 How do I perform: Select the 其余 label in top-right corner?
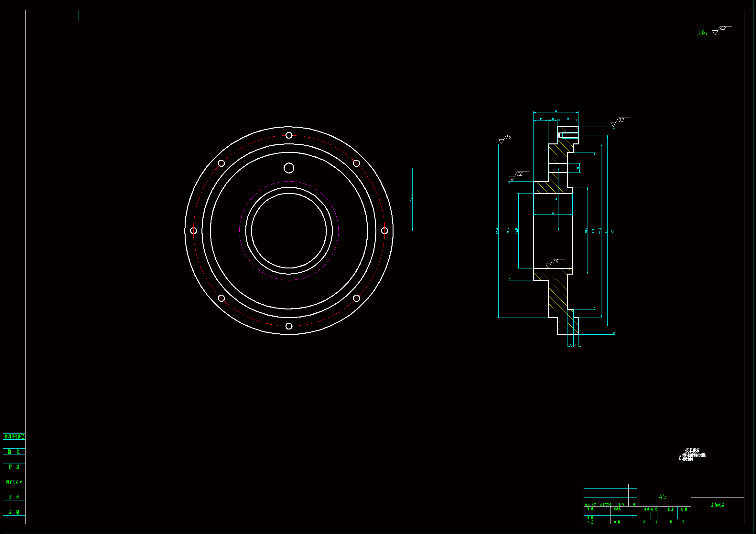pyautogui.click(x=701, y=33)
